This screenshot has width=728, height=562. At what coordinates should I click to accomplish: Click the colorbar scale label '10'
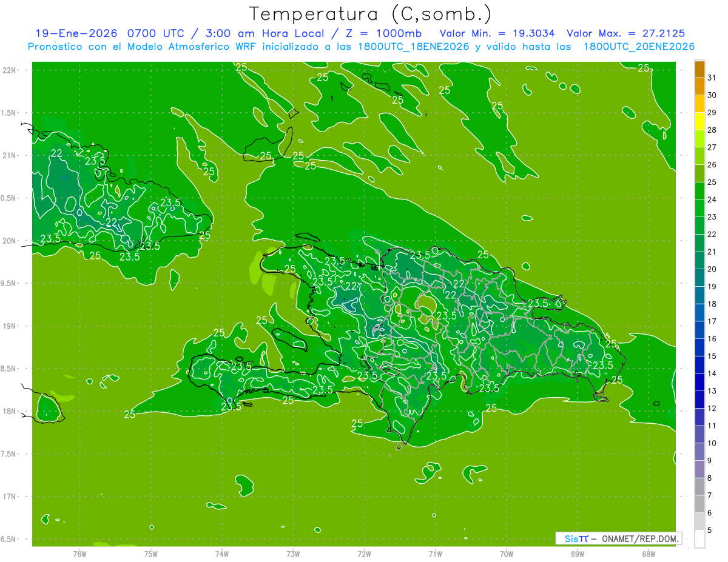[712, 443]
